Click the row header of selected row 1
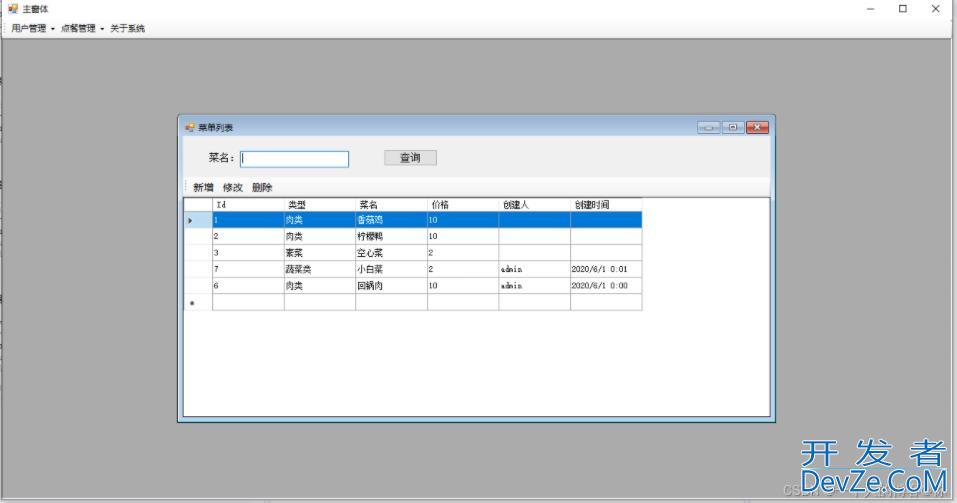This screenshot has width=957, height=503. pyautogui.click(x=198, y=220)
